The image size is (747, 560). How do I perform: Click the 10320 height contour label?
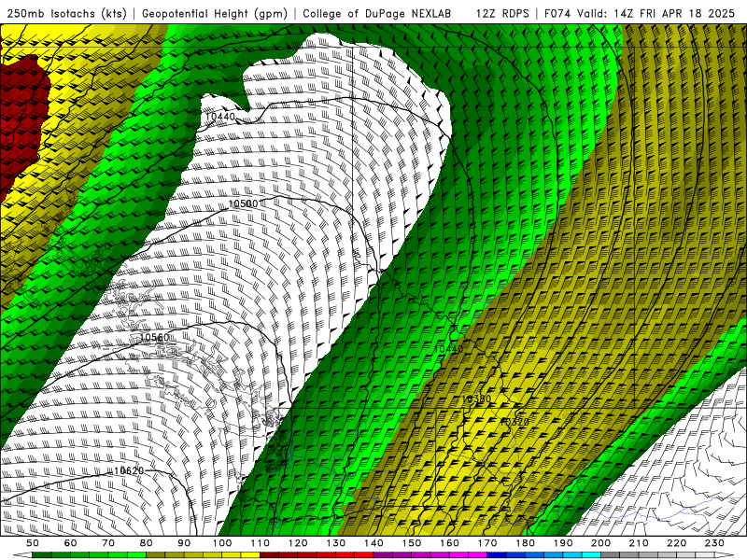pyautogui.click(x=514, y=422)
